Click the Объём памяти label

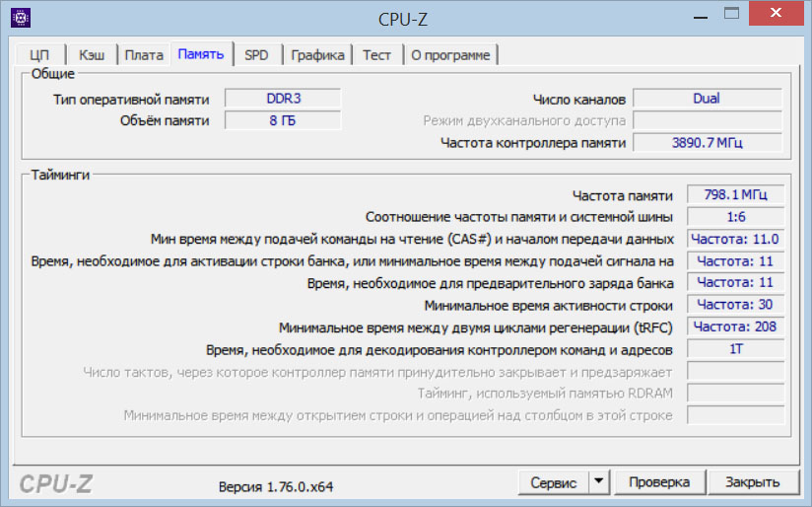pyautogui.click(x=165, y=120)
